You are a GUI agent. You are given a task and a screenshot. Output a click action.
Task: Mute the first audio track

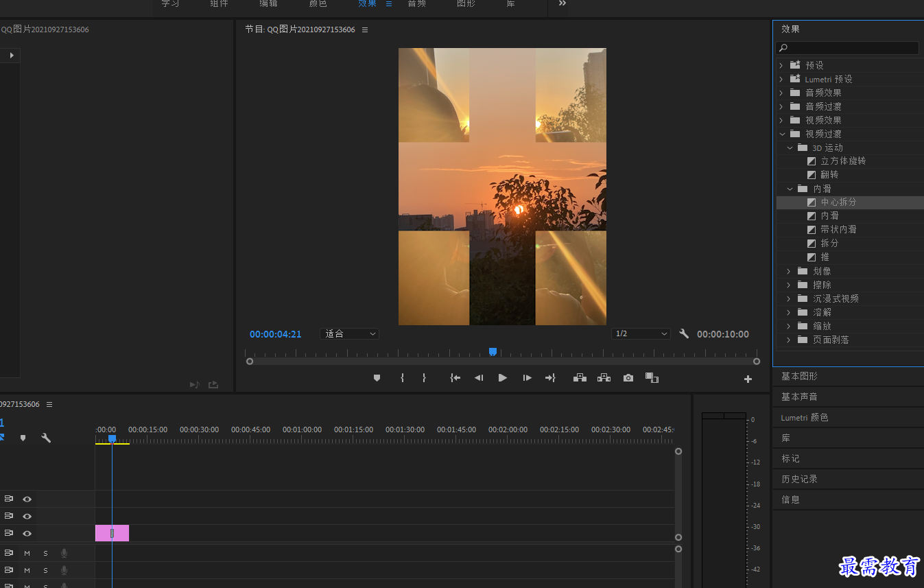click(x=27, y=553)
